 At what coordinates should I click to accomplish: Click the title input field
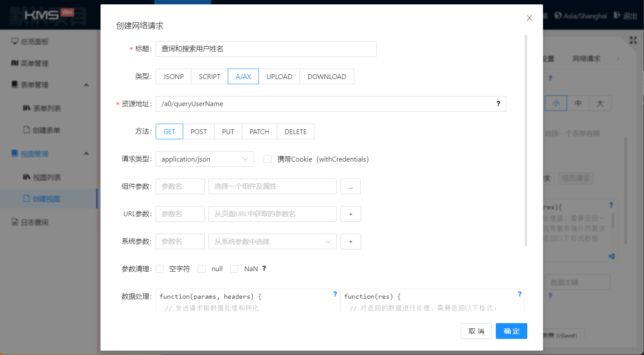tap(266, 49)
